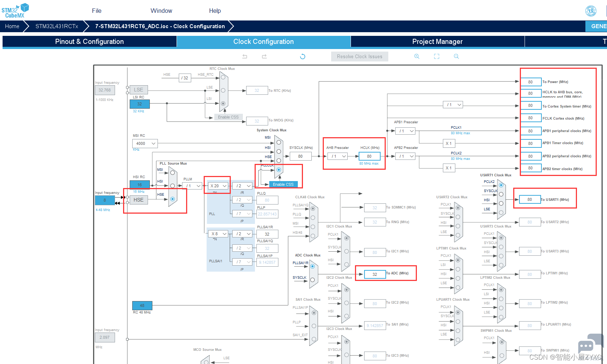Choose PLLCLK in the System Clock Mux

[x=279, y=170]
